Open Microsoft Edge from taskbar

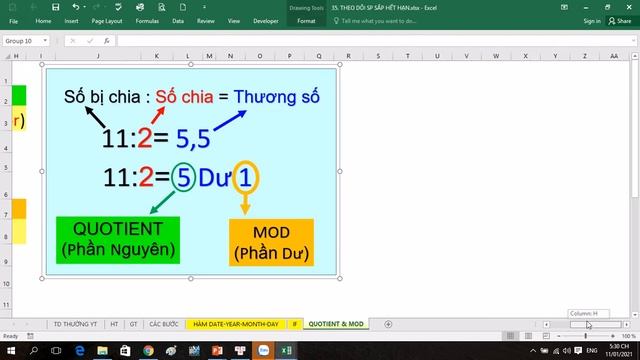[80, 351]
